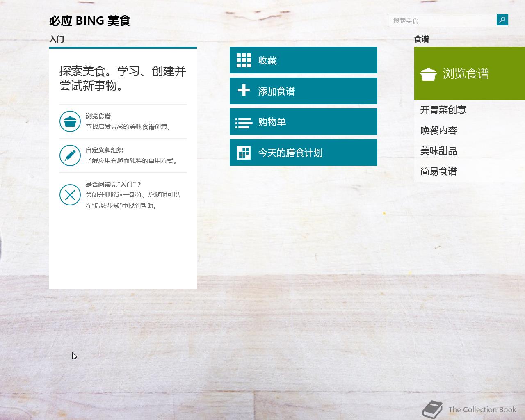This screenshot has width=525, height=420.
Task: Open 今天的膳食计划 meal plan tile
Action: [x=304, y=153]
